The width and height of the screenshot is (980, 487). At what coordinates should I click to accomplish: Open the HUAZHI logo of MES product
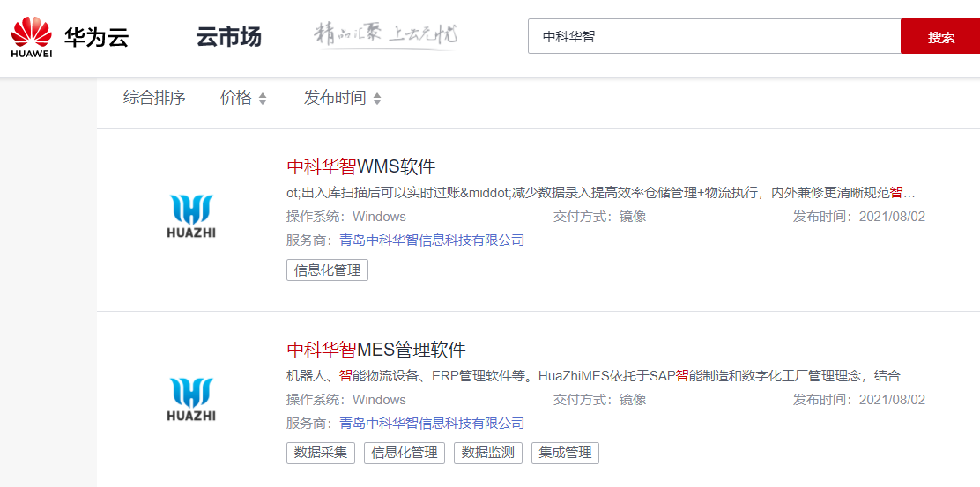coord(191,400)
